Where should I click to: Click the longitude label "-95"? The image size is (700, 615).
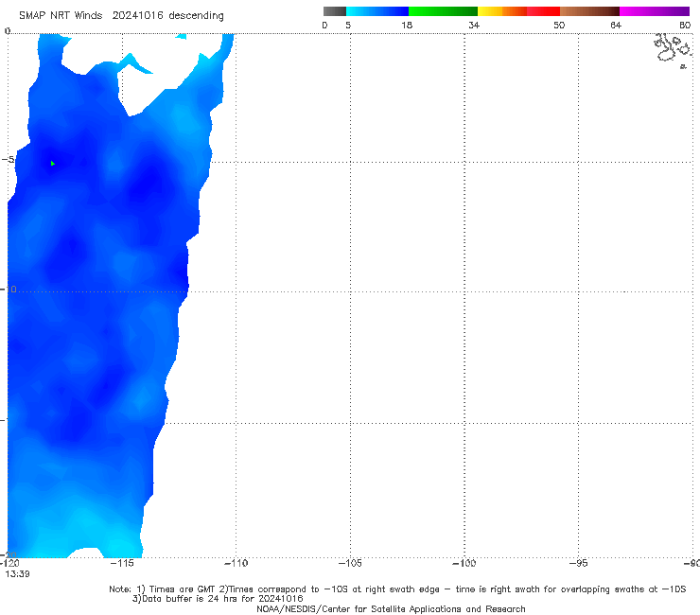pyautogui.click(x=579, y=563)
